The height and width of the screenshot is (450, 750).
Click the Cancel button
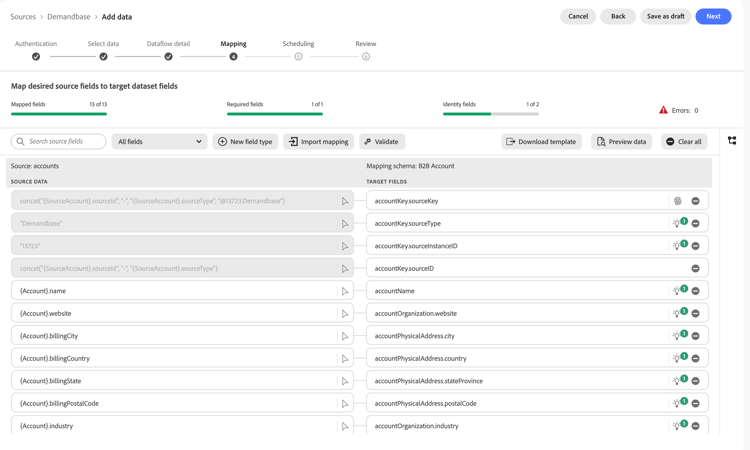coord(578,16)
